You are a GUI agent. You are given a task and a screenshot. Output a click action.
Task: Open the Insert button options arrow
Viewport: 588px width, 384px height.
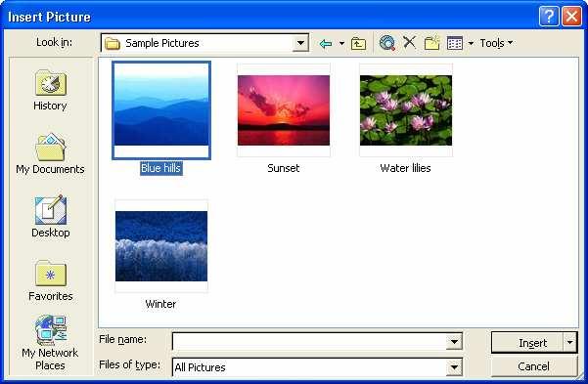pos(570,342)
